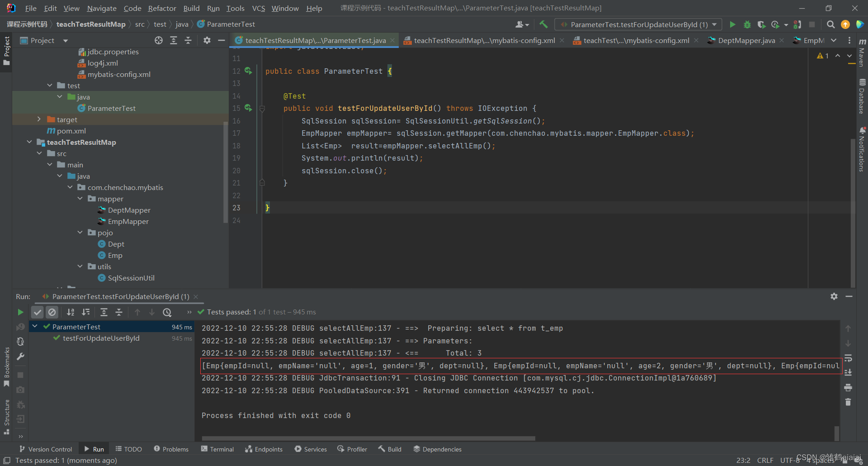Toggle soft-wrap icon beside console output
Image resolution: width=868 pixels, height=466 pixels.
[848, 358]
